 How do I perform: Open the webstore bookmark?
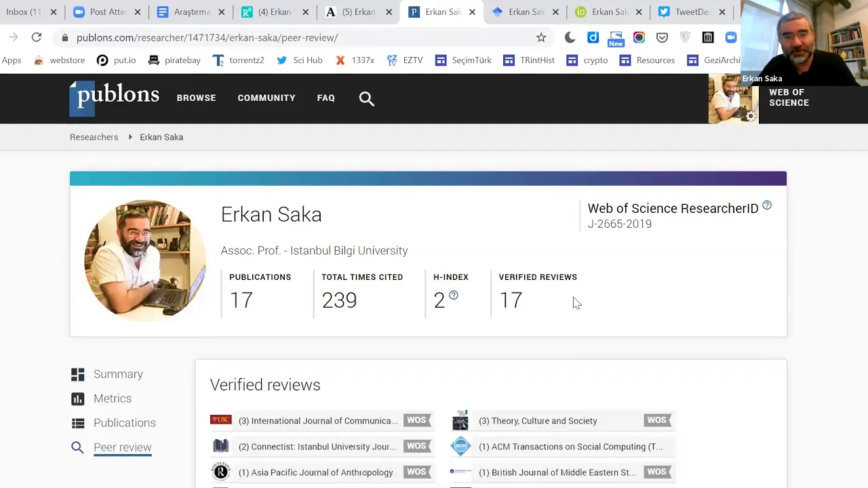(59, 60)
